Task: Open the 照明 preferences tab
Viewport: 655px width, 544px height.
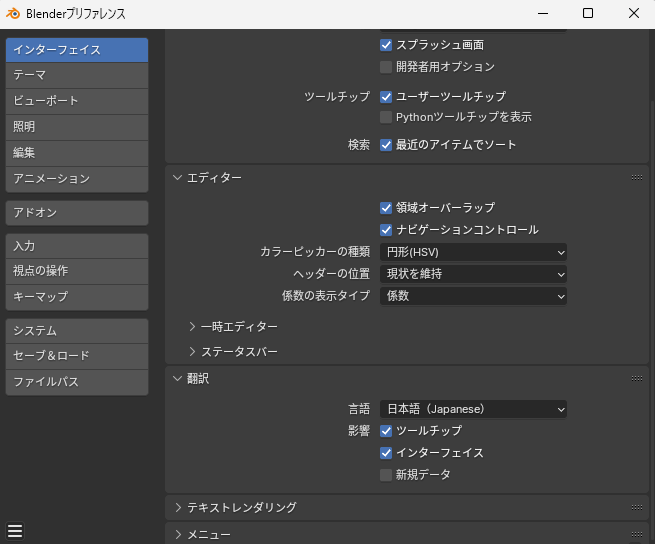Action: pyautogui.click(x=77, y=127)
